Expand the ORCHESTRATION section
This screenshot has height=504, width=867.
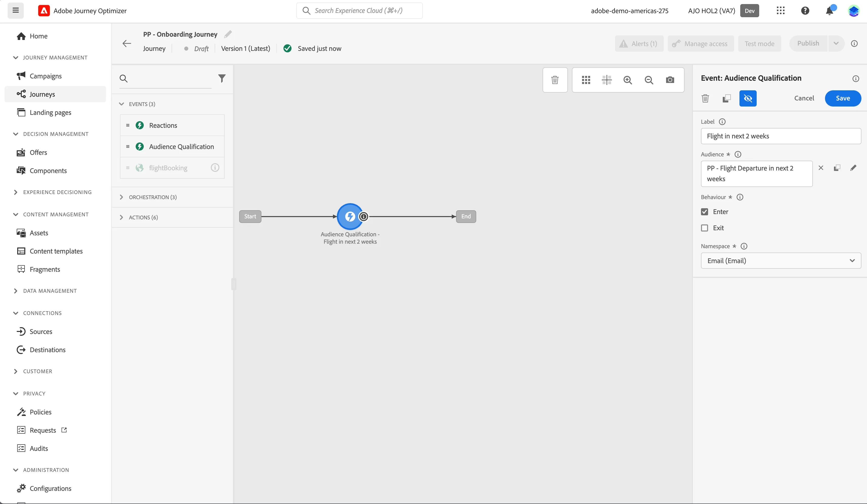point(121,197)
